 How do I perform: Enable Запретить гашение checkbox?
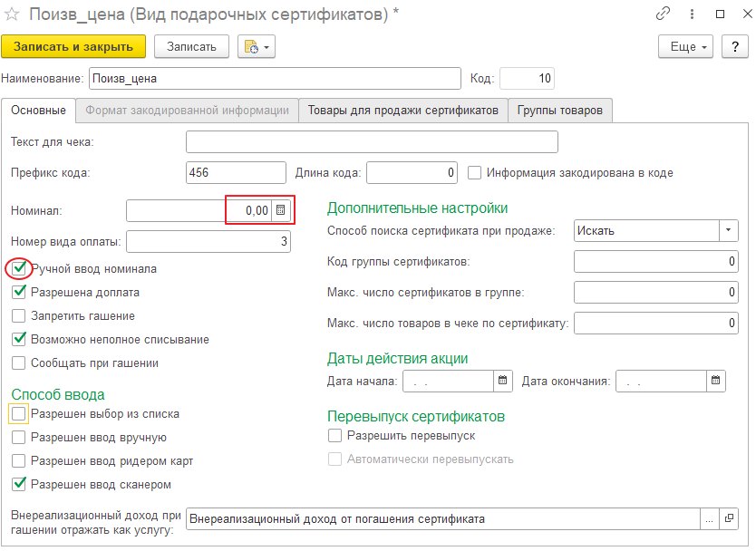(x=19, y=315)
